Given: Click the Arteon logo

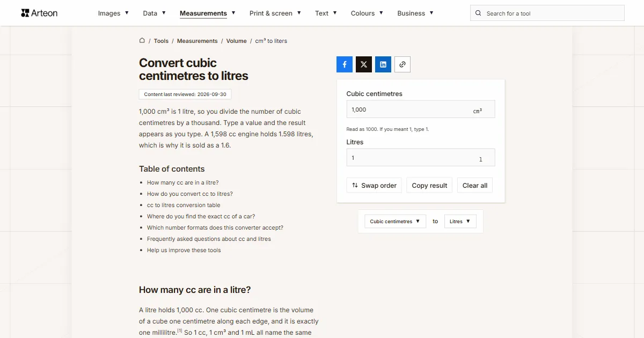Looking at the screenshot, I should 39,13.
